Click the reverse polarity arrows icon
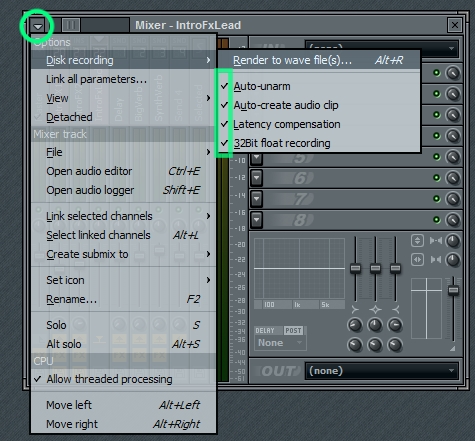The image size is (475, 441). 417,240
